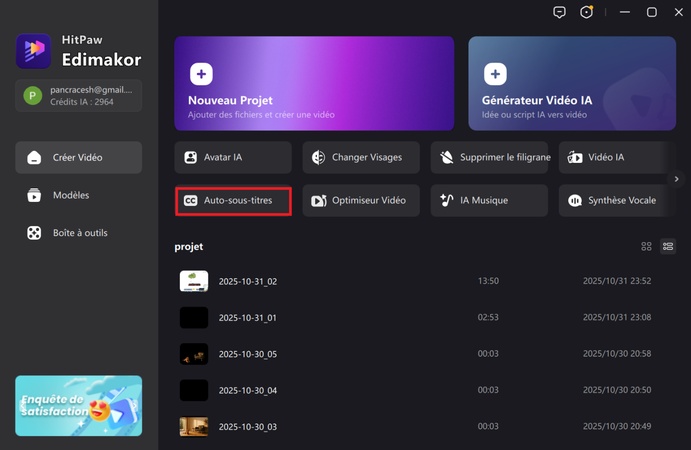Expand more AI tools with right arrow
This screenshot has width=691, height=450.
[x=677, y=179]
